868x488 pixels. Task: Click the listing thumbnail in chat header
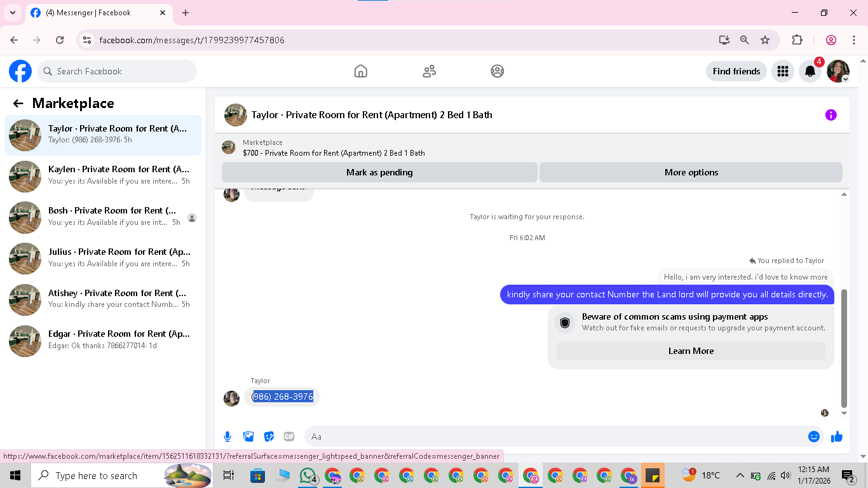point(236,115)
